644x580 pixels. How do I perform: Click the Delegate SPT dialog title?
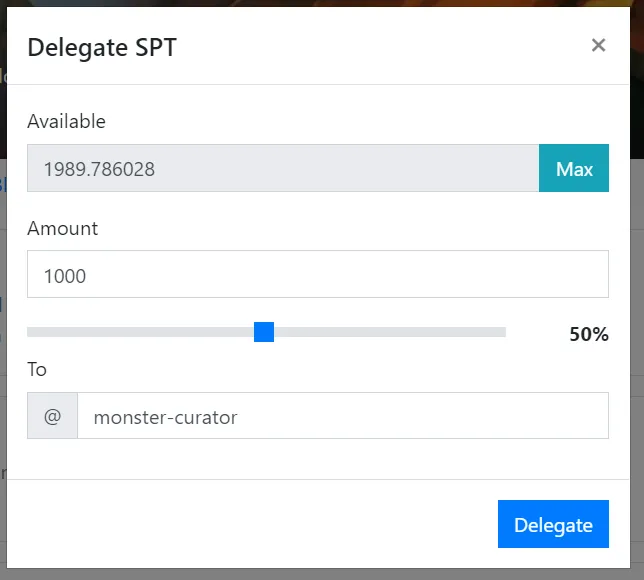[x=102, y=47]
